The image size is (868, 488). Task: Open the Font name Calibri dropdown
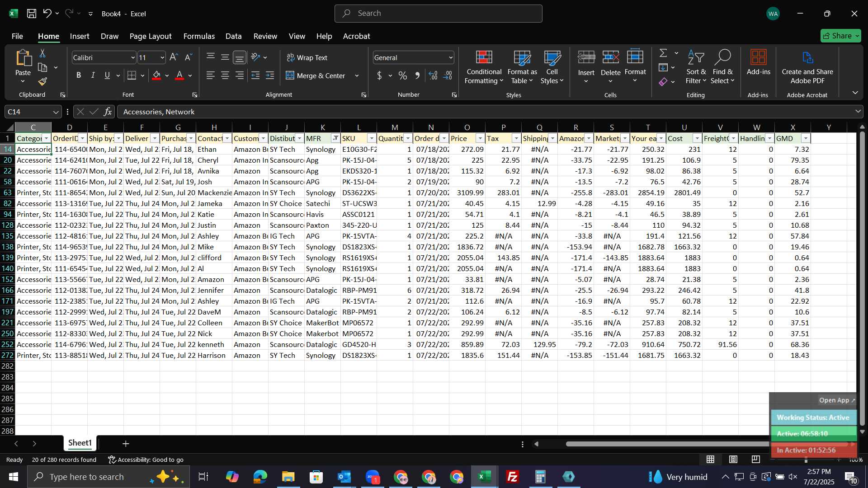(x=133, y=57)
